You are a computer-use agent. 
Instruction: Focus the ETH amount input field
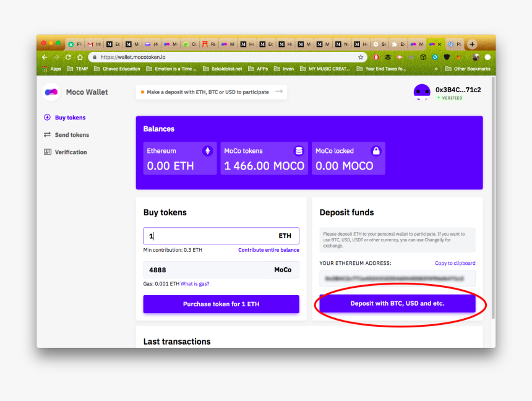pyautogui.click(x=221, y=236)
